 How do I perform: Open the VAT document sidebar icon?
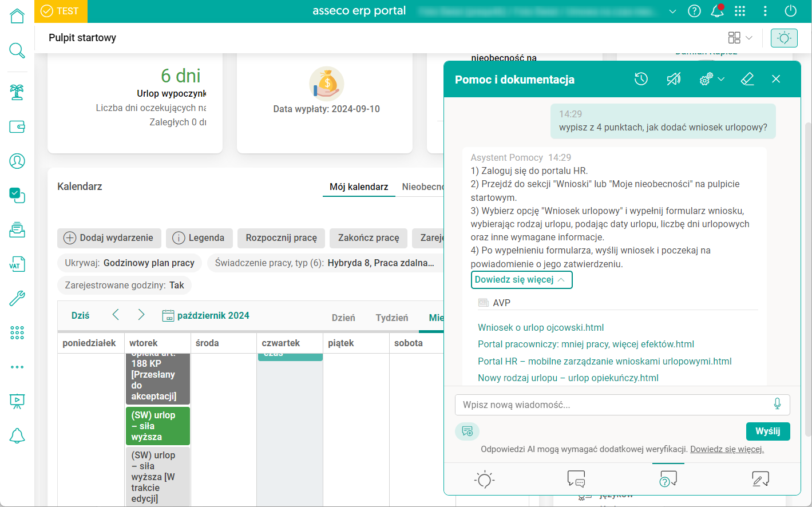(x=17, y=264)
